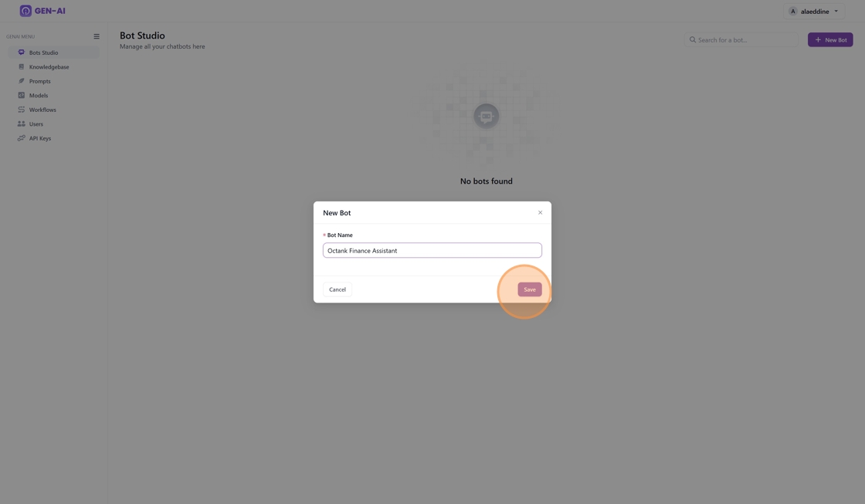
Task: Click the Bot Name input field
Action: coord(432,250)
